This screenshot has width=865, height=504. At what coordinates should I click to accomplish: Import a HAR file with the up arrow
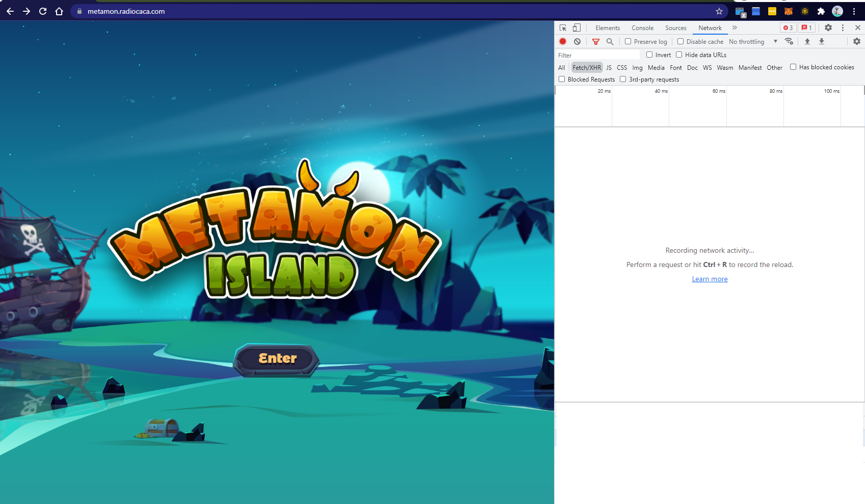(x=807, y=42)
